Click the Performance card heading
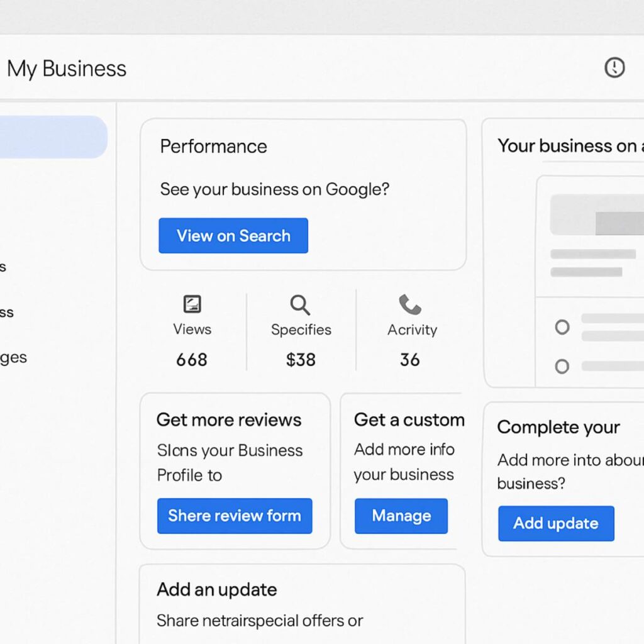Screen dimensions: 644x644 pos(214,147)
